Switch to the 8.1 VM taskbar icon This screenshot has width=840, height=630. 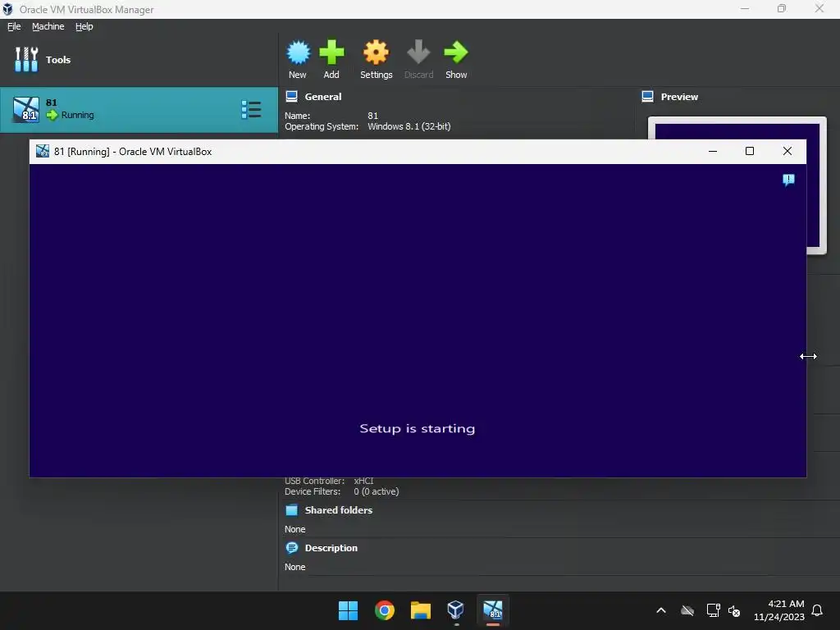click(x=493, y=610)
